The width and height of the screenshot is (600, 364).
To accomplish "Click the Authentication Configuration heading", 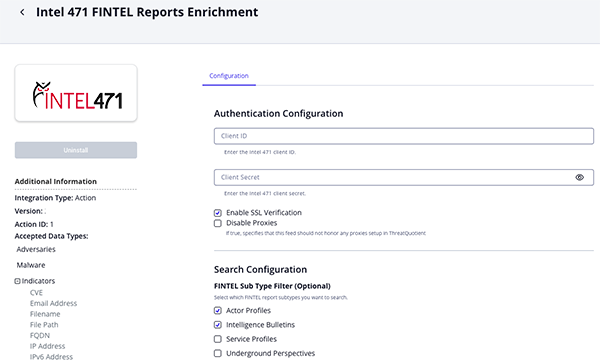I will (279, 114).
